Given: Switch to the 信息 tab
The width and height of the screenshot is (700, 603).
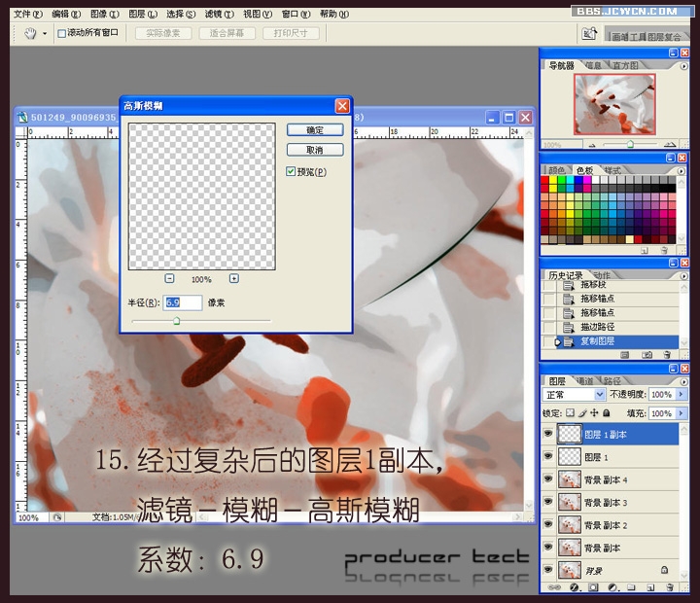Looking at the screenshot, I should pos(593,66).
